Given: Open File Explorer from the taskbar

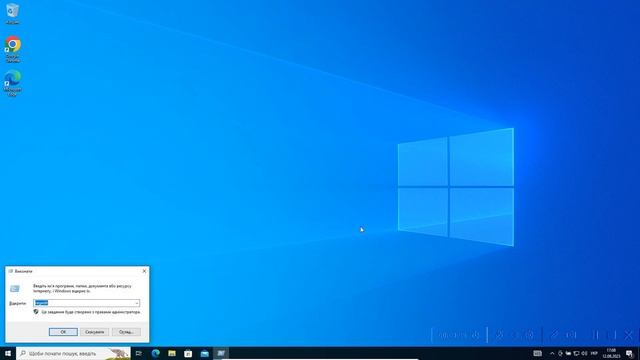Looking at the screenshot, I should coord(172,353).
